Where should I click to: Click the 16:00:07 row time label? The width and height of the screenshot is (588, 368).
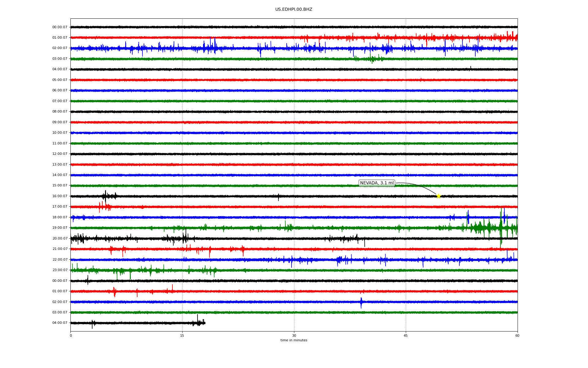(60, 196)
